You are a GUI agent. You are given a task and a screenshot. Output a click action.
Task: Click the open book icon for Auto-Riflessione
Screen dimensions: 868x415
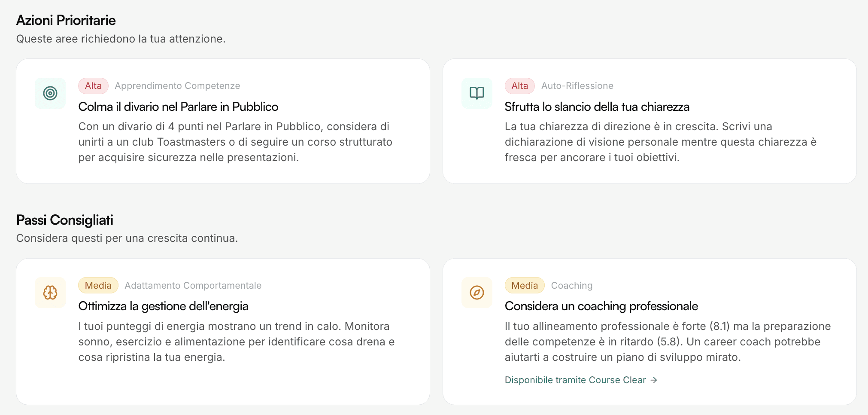point(476,93)
